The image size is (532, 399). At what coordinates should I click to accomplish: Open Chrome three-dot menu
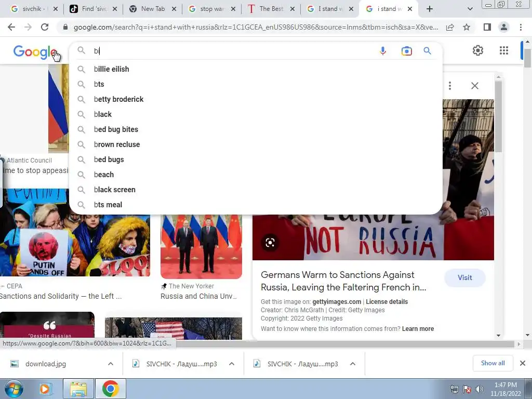point(521,27)
